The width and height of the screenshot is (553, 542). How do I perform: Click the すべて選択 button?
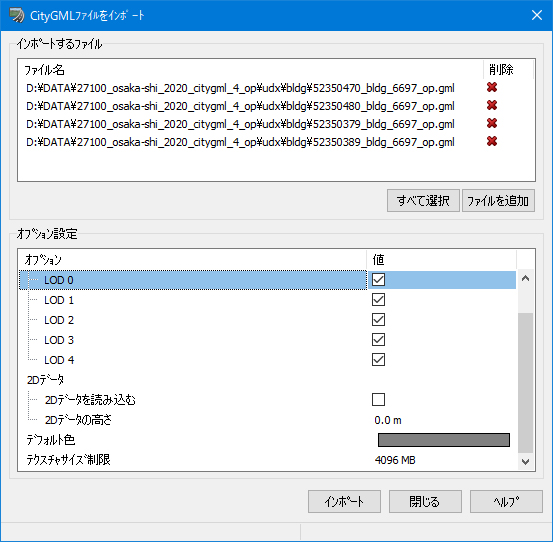coord(423,201)
